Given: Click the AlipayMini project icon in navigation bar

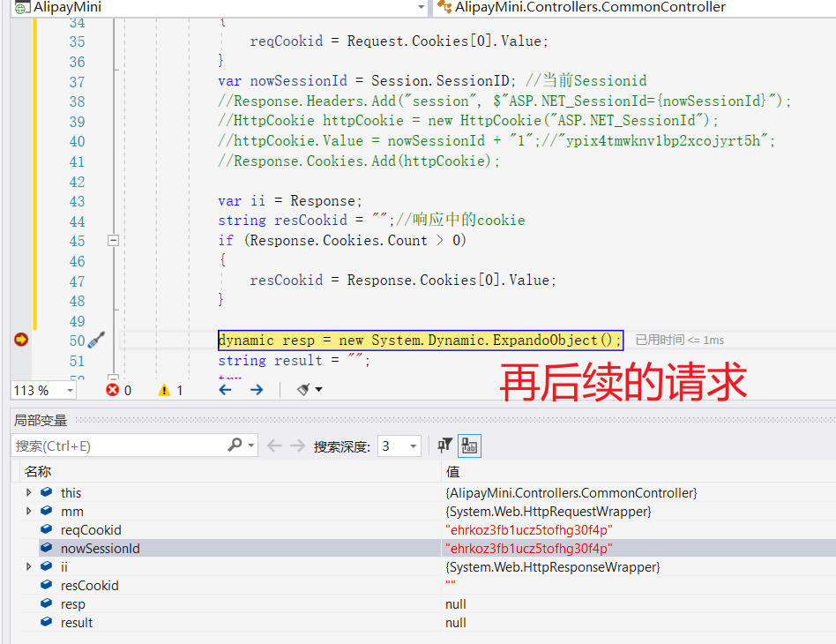Looking at the screenshot, I should click(22, 7).
